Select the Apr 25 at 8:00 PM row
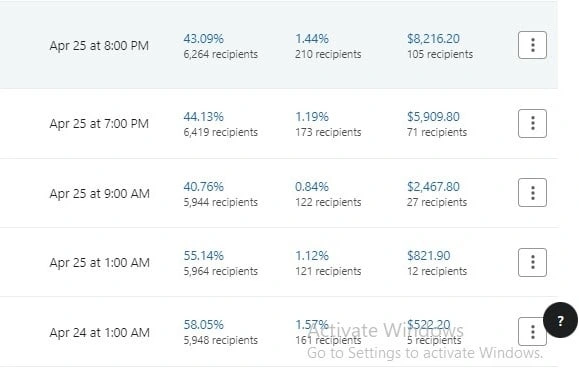Screen dimensions: 579x369 pyautogui.click(x=279, y=45)
